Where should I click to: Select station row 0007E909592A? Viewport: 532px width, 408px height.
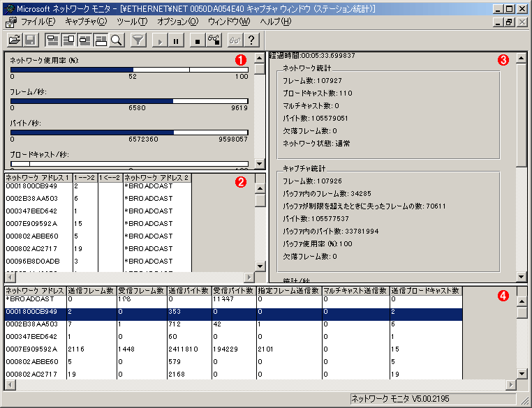click(233, 349)
